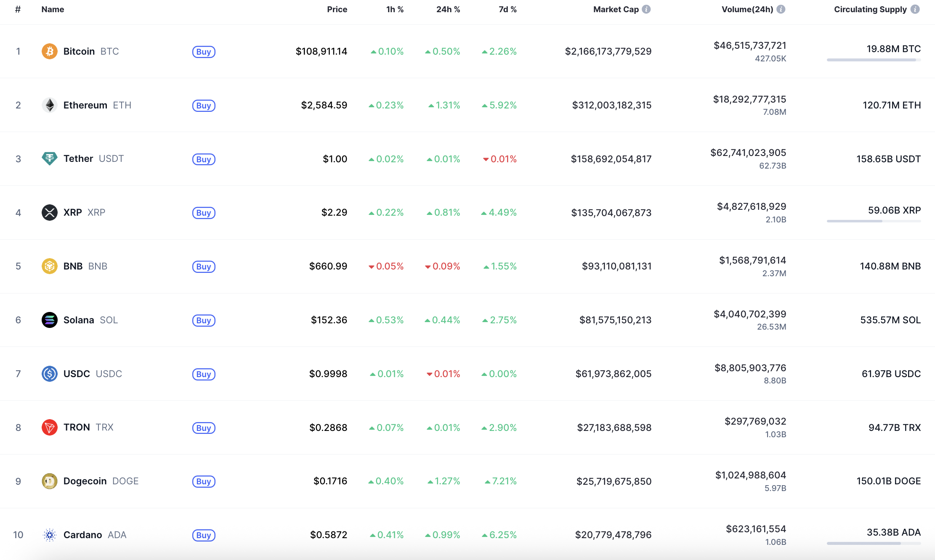Open Market Cap info tooltip icon
Image resolution: width=935 pixels, height=560 pixels.
[646, 9]
